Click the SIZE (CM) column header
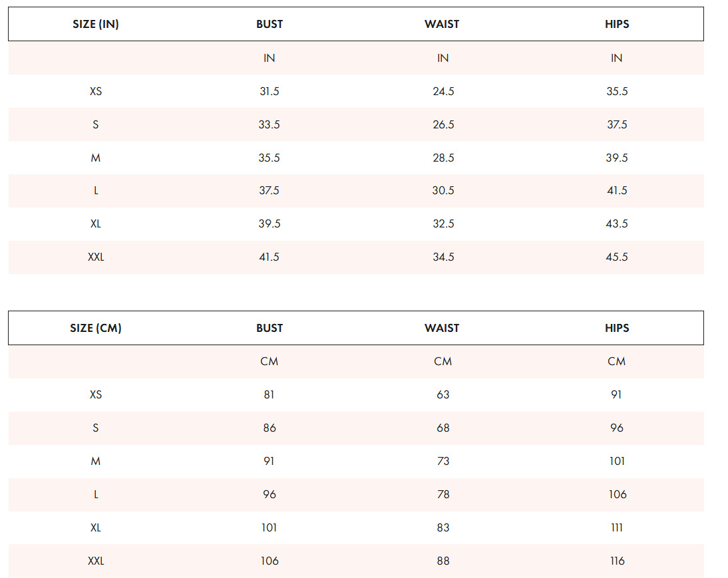The image size is (728, 578). tap(96, 328)
